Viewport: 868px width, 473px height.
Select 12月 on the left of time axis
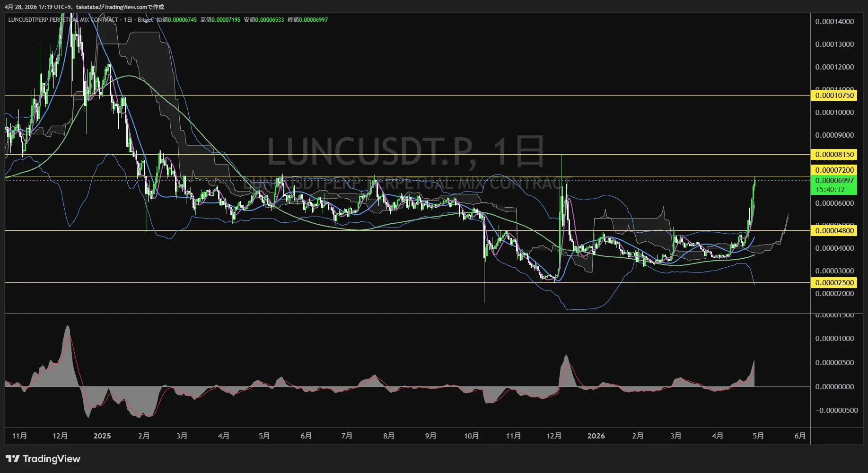click(x=60, y=436)
